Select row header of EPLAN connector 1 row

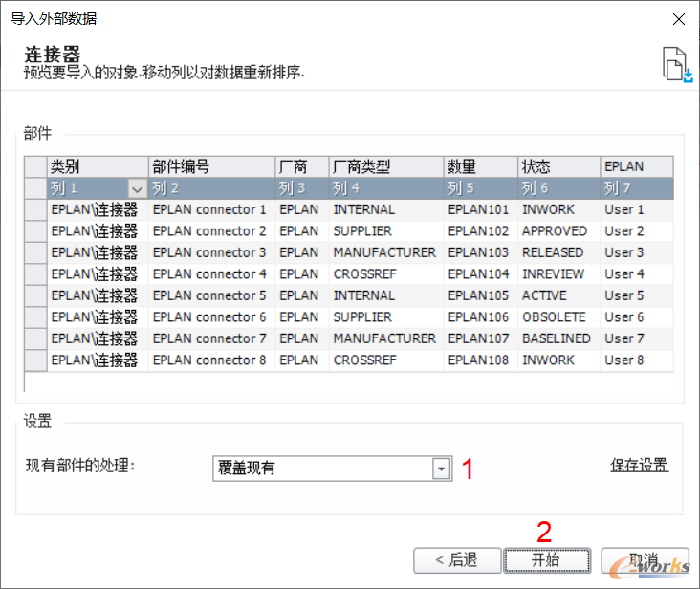(x=35, y=209)
